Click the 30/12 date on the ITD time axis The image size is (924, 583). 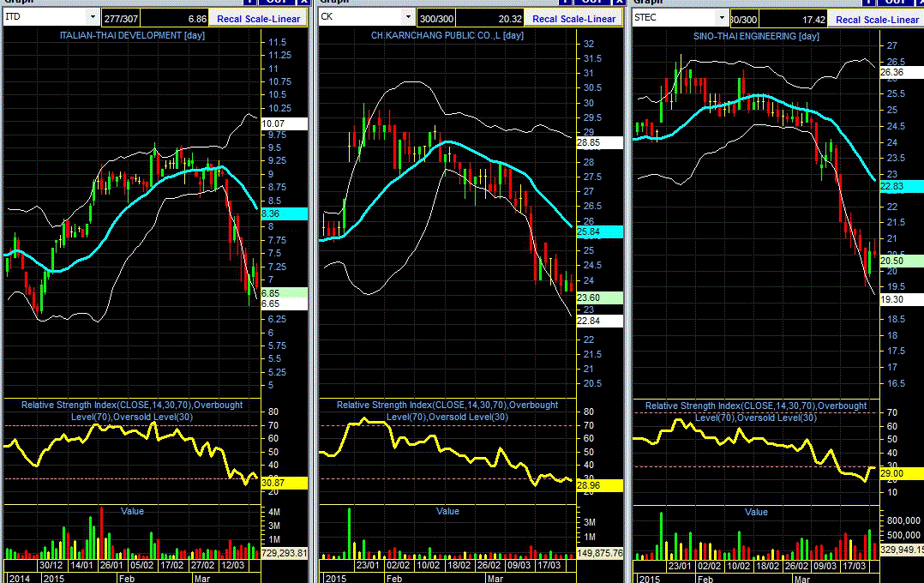51,565
